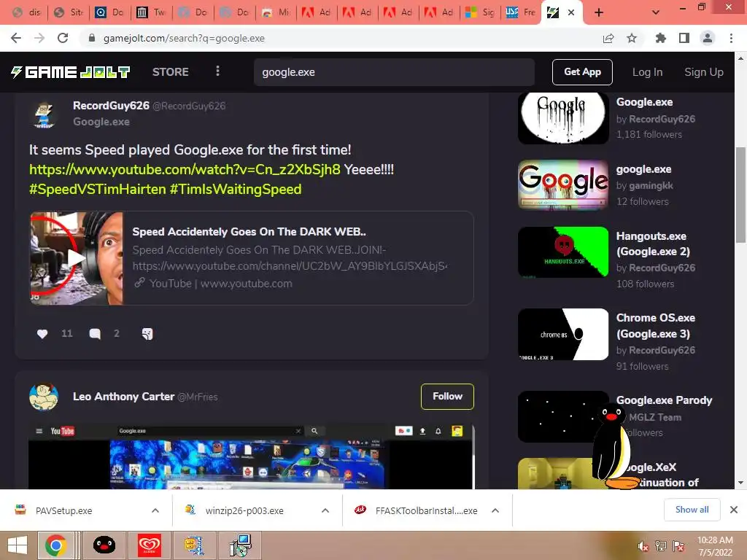Screen dimensions: 747x560
Task: Open the Chrome extensions puzzle icon
Action: pos(660,38)
